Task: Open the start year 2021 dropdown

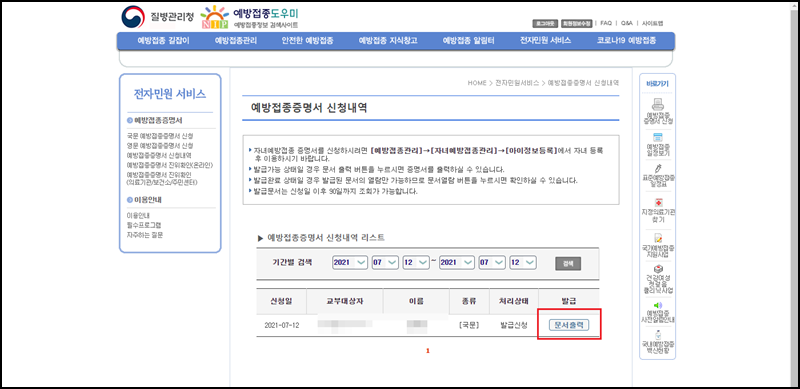Action: click(x=349, y=262)
